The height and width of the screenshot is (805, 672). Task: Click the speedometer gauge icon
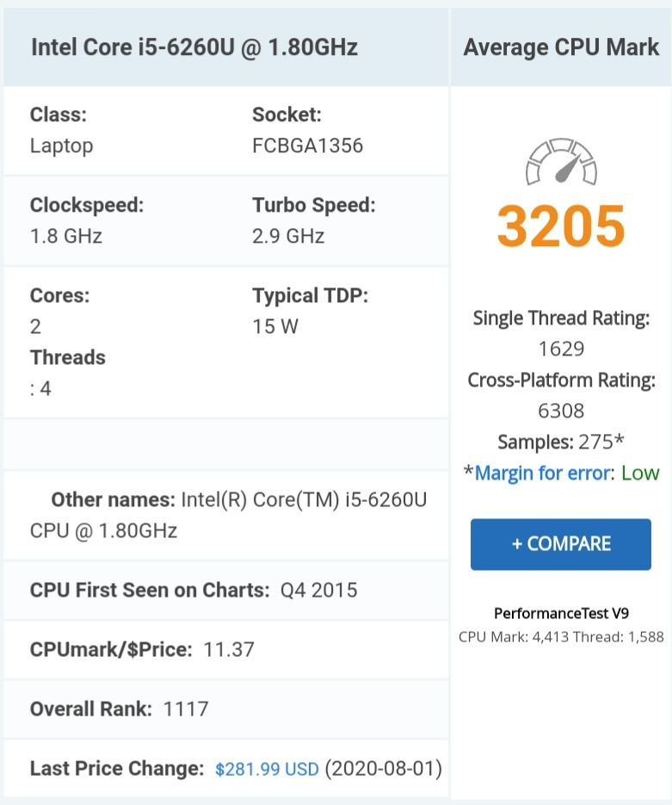point(561,161)
